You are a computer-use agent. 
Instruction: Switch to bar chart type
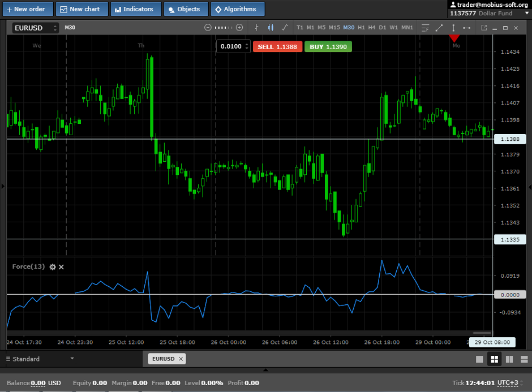pyautogui.click(x=256, y=28)
